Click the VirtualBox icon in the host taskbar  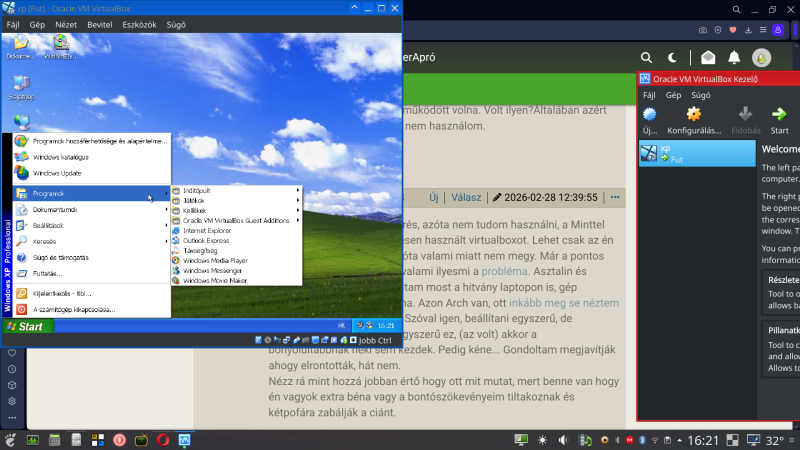click(184, 440)
